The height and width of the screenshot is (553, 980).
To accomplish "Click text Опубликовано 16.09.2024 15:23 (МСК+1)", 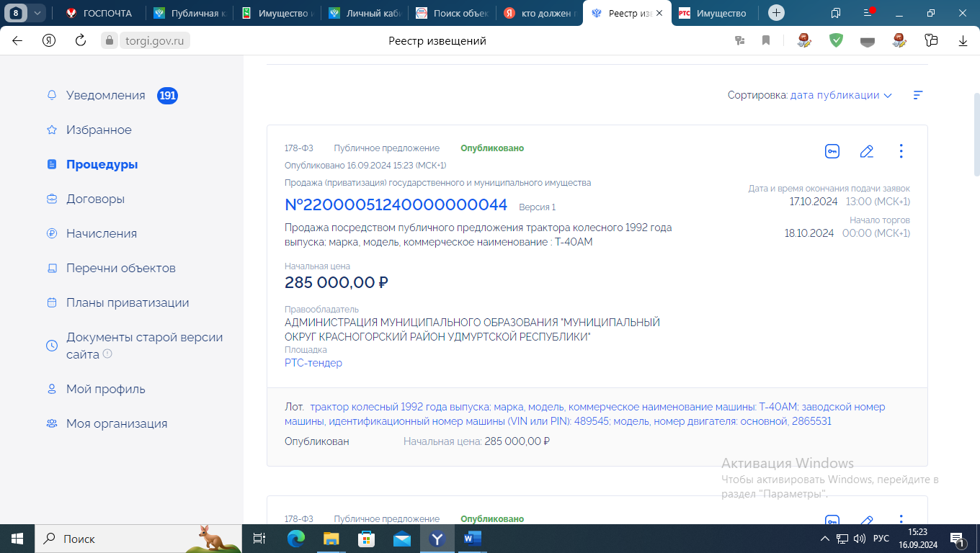I will tap(365, 166).
